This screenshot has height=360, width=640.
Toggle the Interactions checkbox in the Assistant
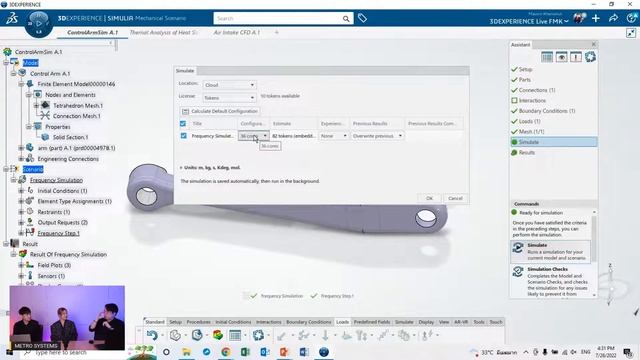514,100
